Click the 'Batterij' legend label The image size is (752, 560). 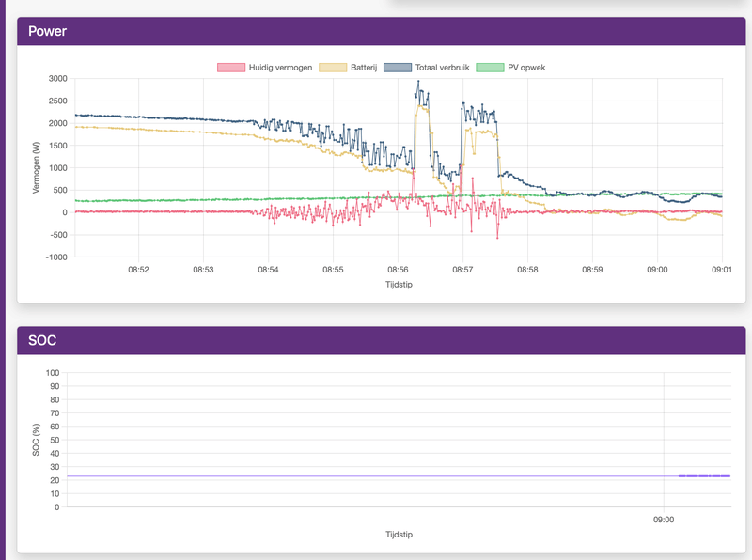(x=364, y=68)
